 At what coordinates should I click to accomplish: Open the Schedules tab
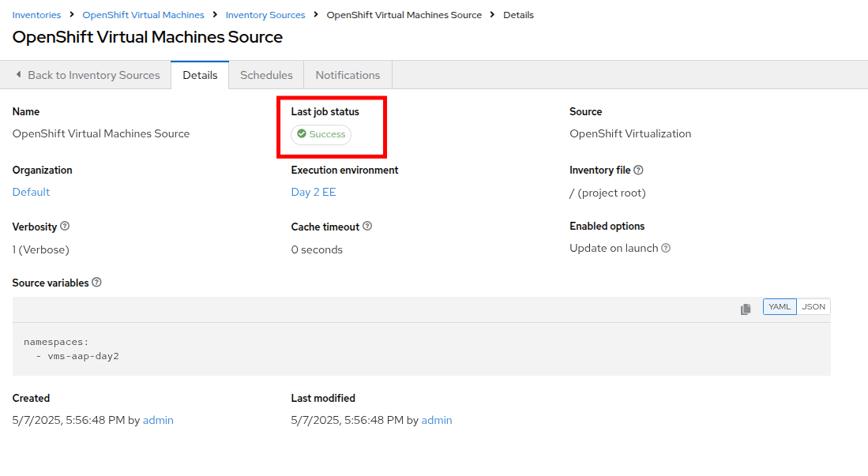pos(266,75)
